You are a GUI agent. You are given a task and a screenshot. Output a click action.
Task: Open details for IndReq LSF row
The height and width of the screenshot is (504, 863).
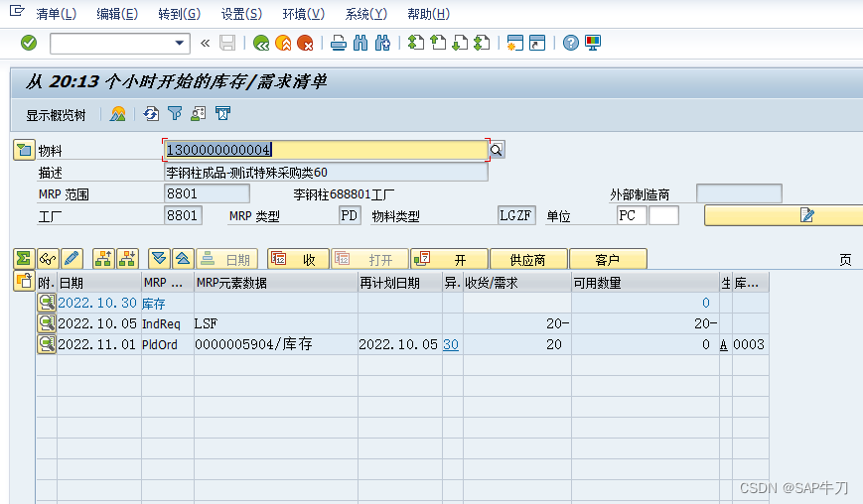point(47,323)
